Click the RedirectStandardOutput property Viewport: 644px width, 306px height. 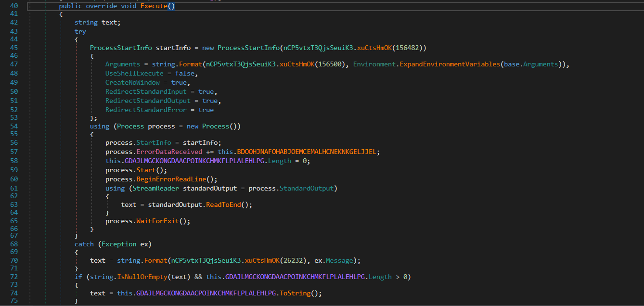(x=148, y=101)
